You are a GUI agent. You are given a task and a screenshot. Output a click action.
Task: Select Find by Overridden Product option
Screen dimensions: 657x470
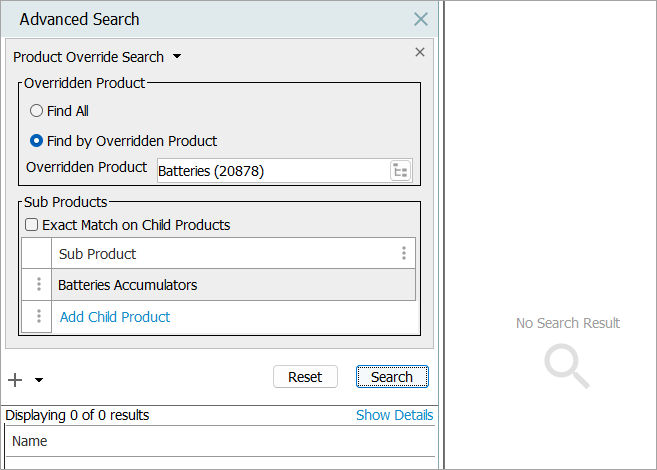click(37, 141)
